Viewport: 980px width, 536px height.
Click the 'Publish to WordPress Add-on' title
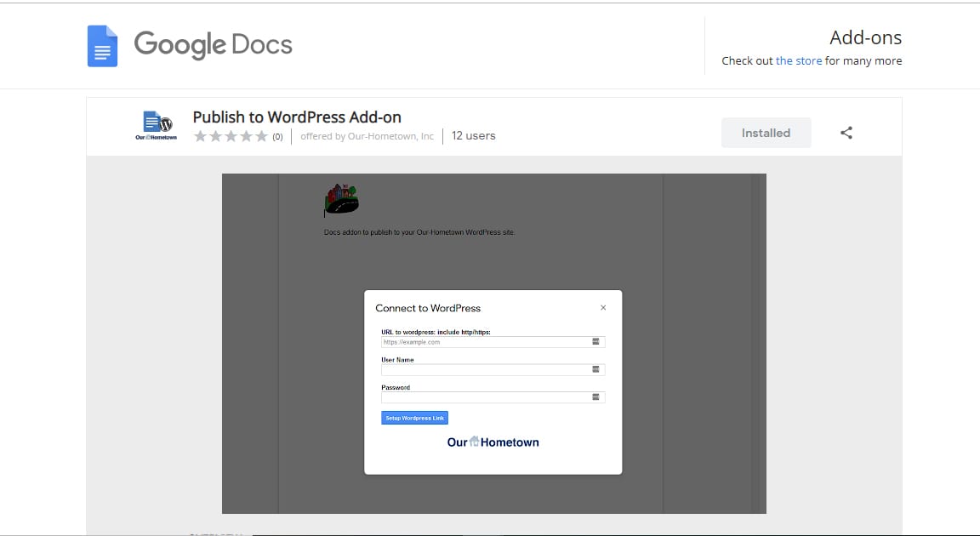pyautogui.click(x=297, y=117)
